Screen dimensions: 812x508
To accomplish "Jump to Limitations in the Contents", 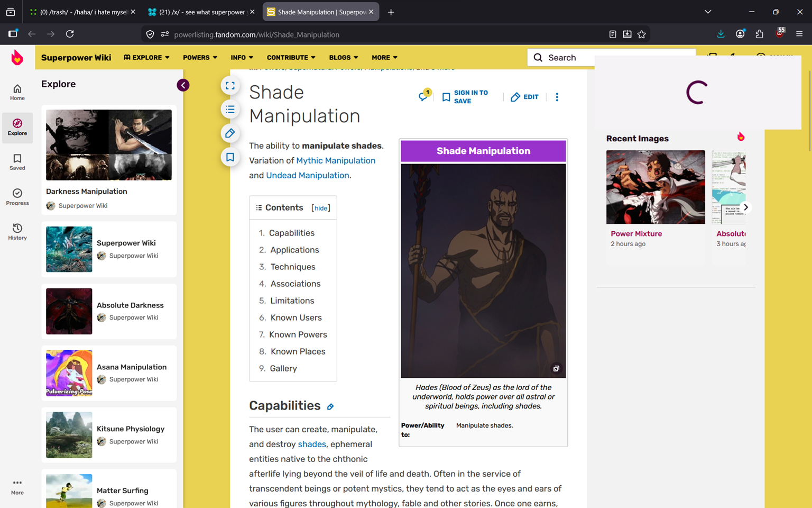I will [292, 301].
